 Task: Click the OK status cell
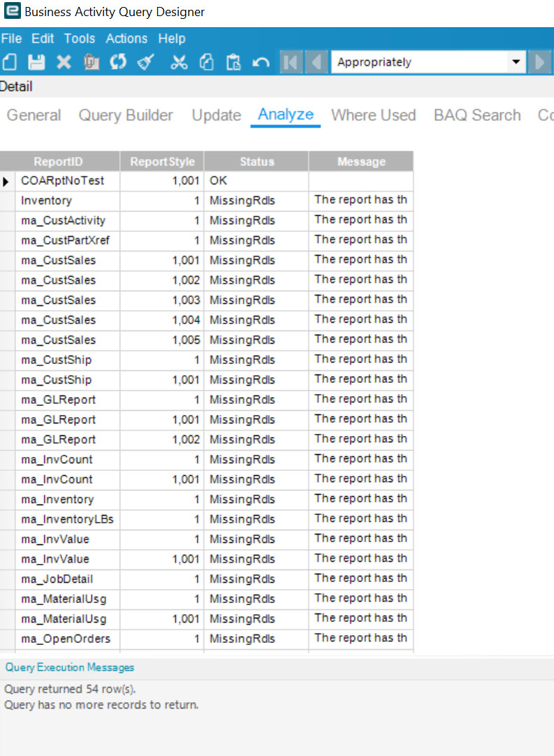(x=256, y=181)
